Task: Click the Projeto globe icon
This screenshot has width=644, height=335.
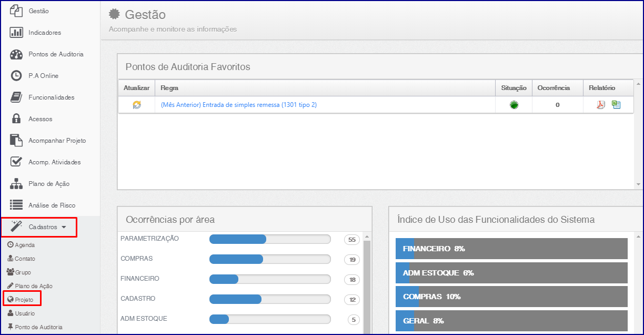Action: (11, 300)
